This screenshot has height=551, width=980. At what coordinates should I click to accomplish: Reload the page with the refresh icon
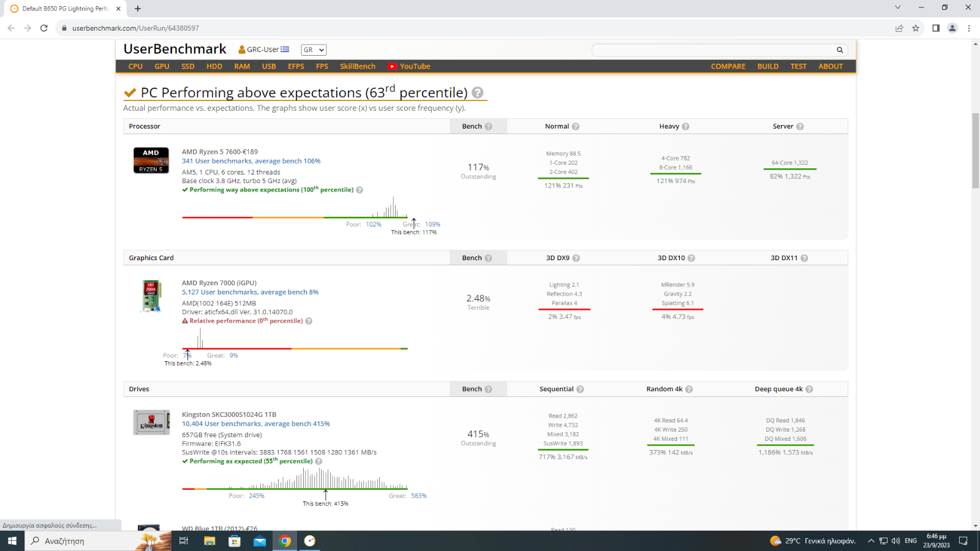point(44,28)
